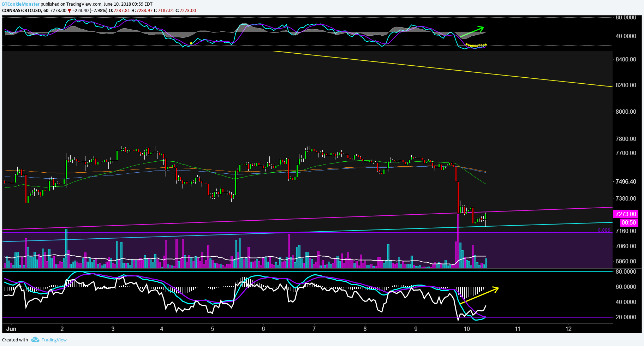
Task: Click the 8400.00 price axis label
Action: pos(626,59)
